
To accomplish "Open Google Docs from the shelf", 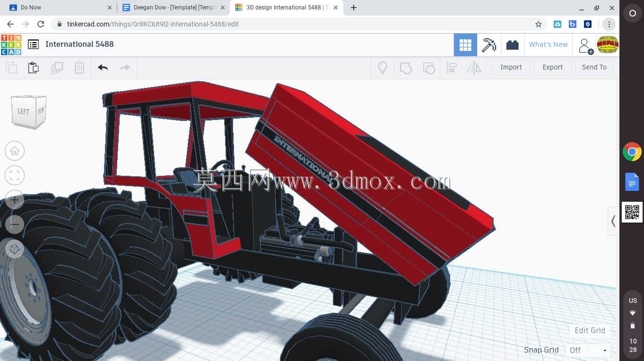I will [632, 182].
